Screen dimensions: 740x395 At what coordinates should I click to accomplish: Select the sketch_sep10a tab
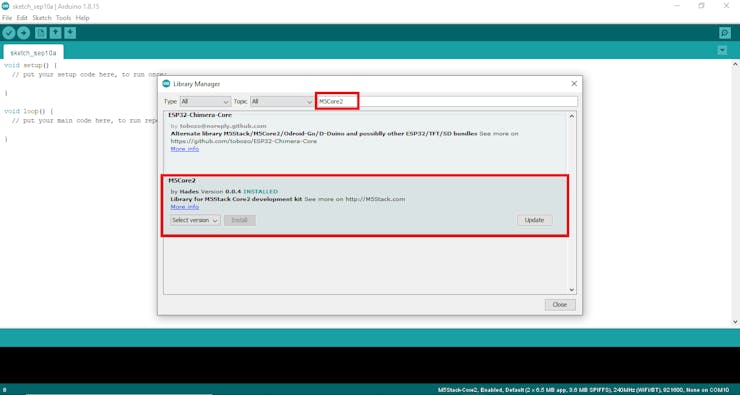point(33,52)
